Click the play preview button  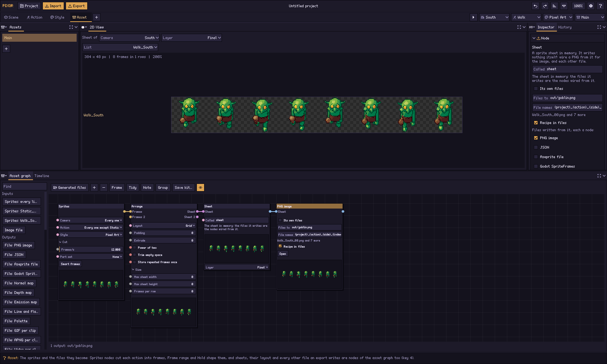coord(473,17)
